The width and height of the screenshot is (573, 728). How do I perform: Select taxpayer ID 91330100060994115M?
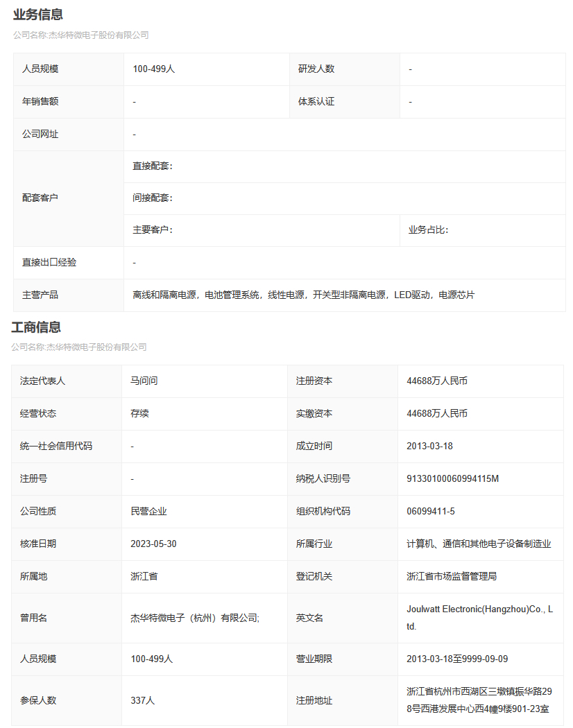(452, 478)
